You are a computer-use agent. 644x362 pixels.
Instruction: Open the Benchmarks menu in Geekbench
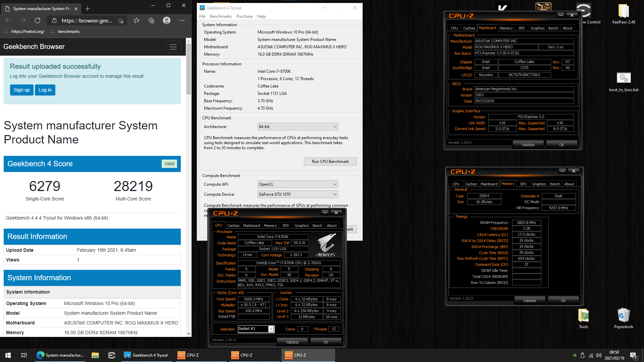[x=221, y=16]
